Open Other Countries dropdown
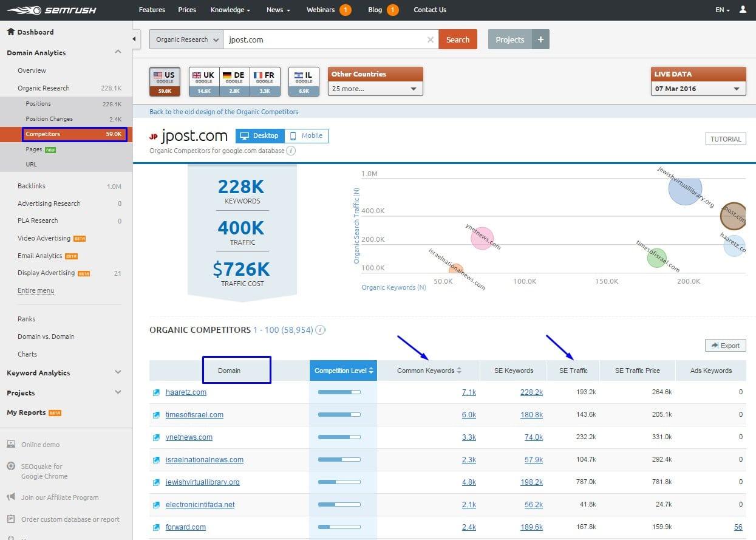This screenshot has width=756, height=540. click(x=375, y=89)
